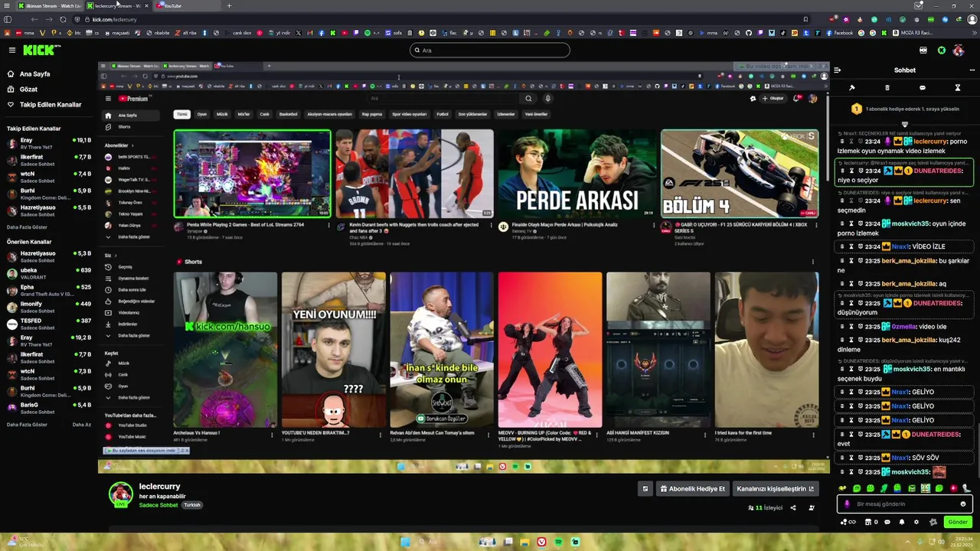
Task: Expand Daha Fazla Göster under Takip Edilen
Action: [27, 227]
